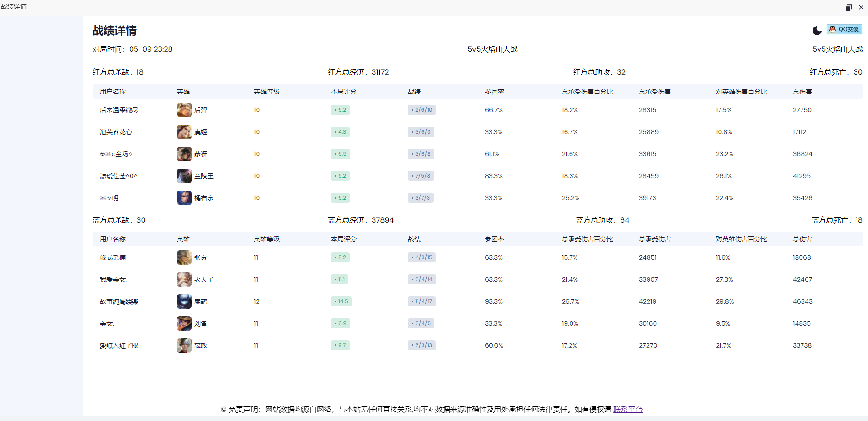Click the 11/4/17 KDA badge for 扁鹊

422,301
